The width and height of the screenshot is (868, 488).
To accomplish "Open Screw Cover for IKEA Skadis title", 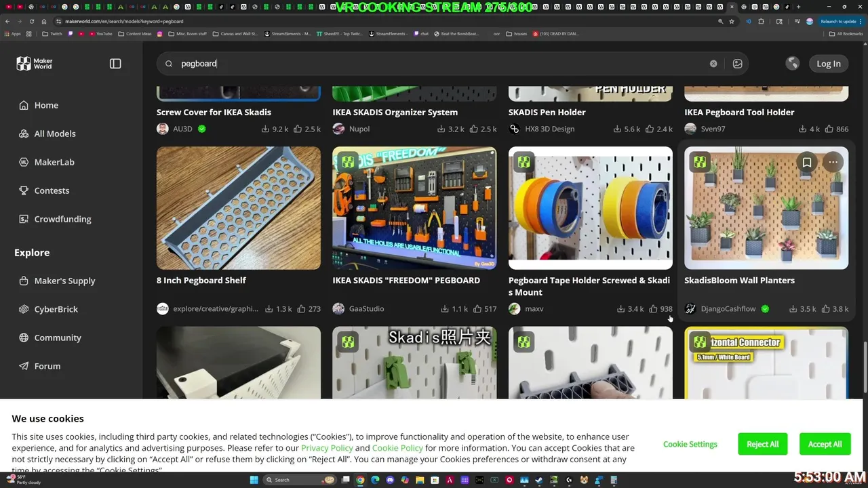I will [x=214, y=113].
